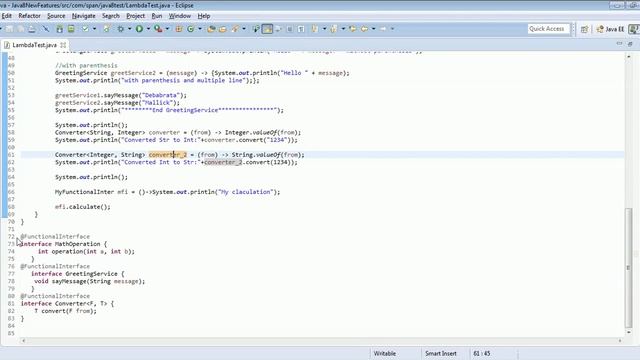Maximize the editor area
Image resolution: width=640 pixels, height=360 pixels.
coord(630,44)
